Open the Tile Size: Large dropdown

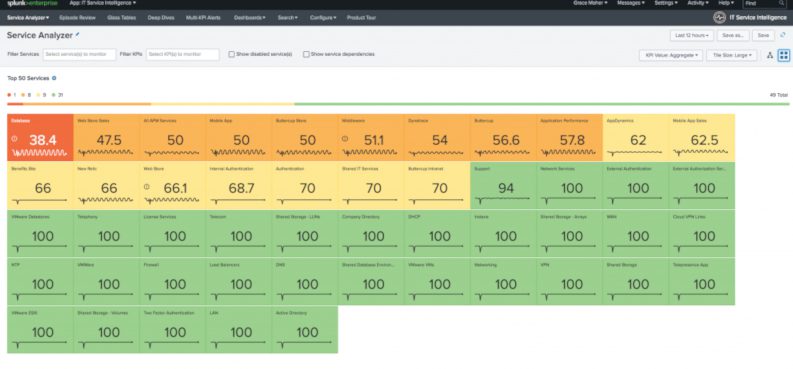[731, 55]
